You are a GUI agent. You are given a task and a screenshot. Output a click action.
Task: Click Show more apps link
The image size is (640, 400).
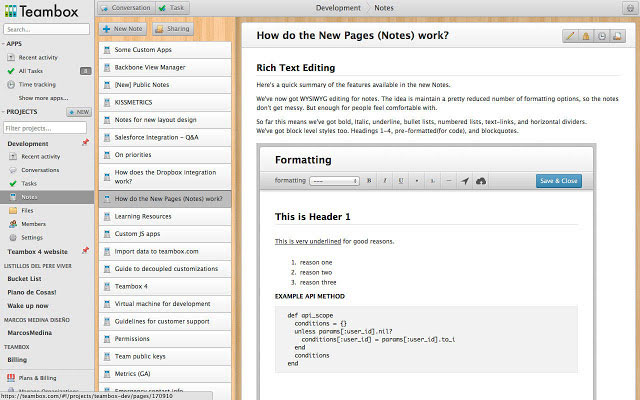tap(43, 98)
